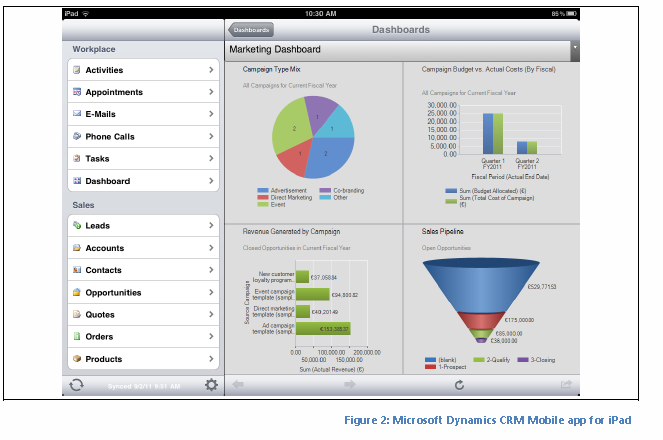Tap the Contacts icon

pyautogui.click(x=77, y=270)
